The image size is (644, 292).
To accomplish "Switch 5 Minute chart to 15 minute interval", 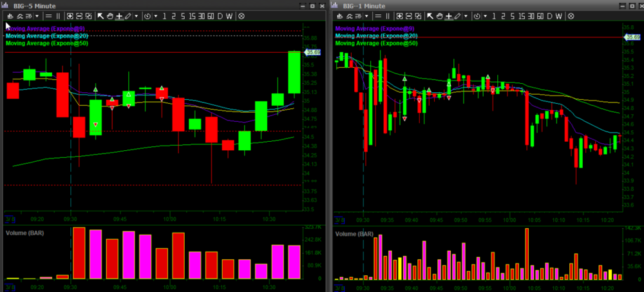I will (191, 15).
